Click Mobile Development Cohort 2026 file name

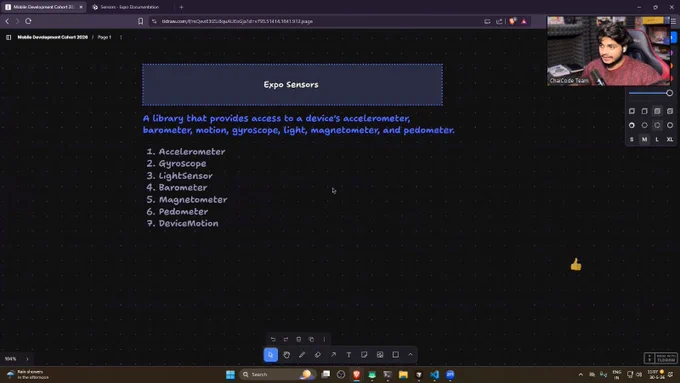tap(52, 37)
